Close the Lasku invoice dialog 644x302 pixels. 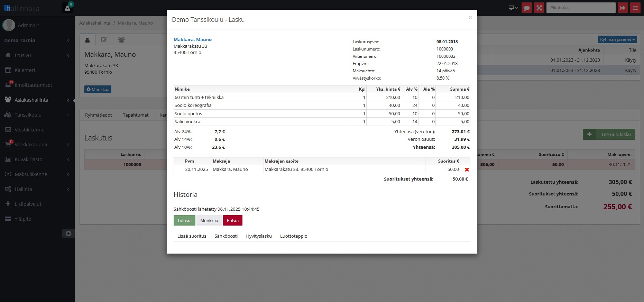(470, 18)
